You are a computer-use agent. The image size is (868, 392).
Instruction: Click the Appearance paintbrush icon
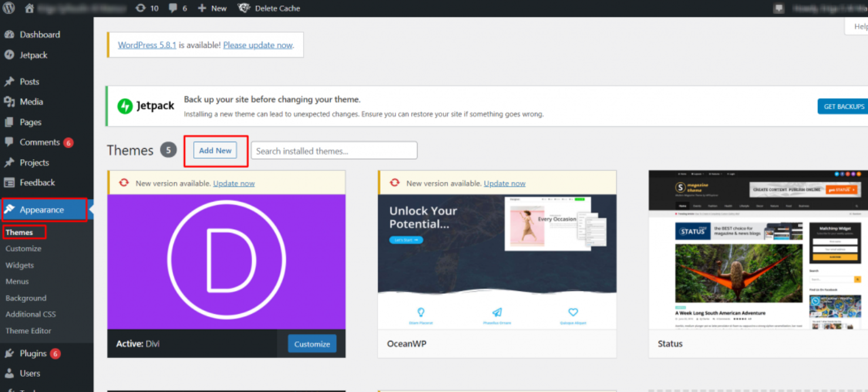pos(9,209)
